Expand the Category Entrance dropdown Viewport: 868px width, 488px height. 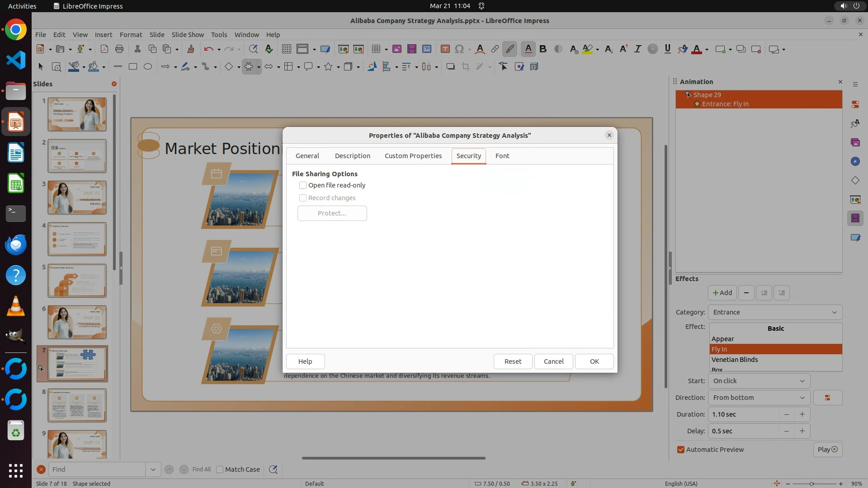[x=775, y=312]
